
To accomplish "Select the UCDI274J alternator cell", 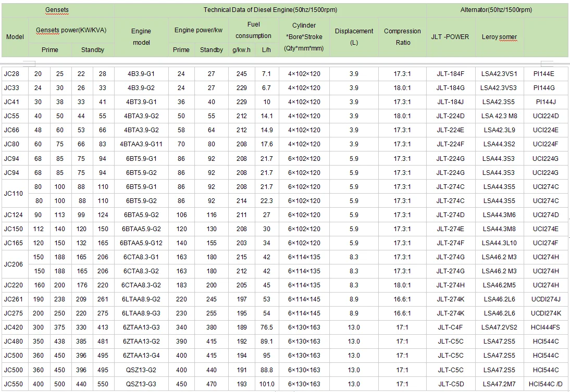I will pyautogui.click(x=546, y=299).
